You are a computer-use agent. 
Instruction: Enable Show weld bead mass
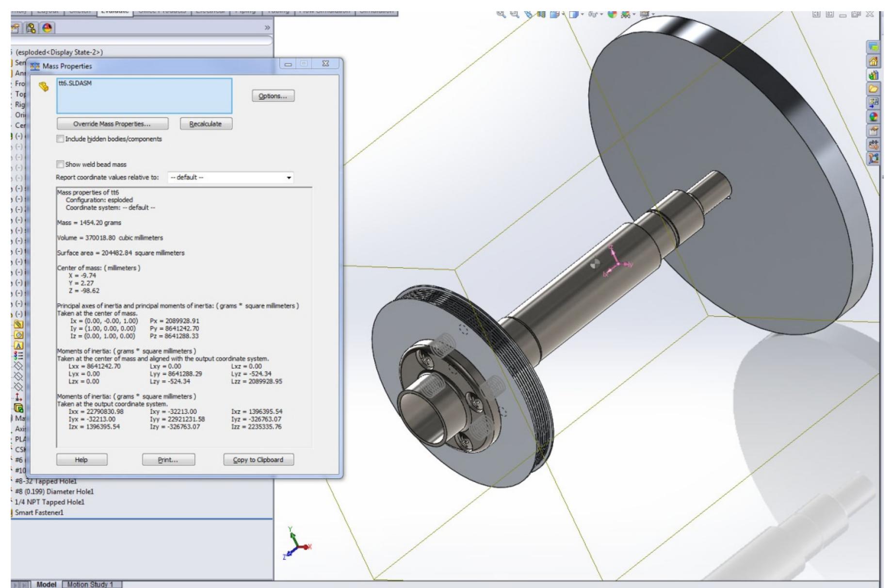[60, 164]
